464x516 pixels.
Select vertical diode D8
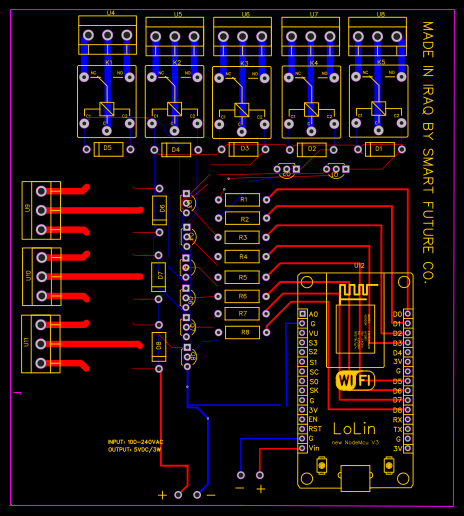159,347
